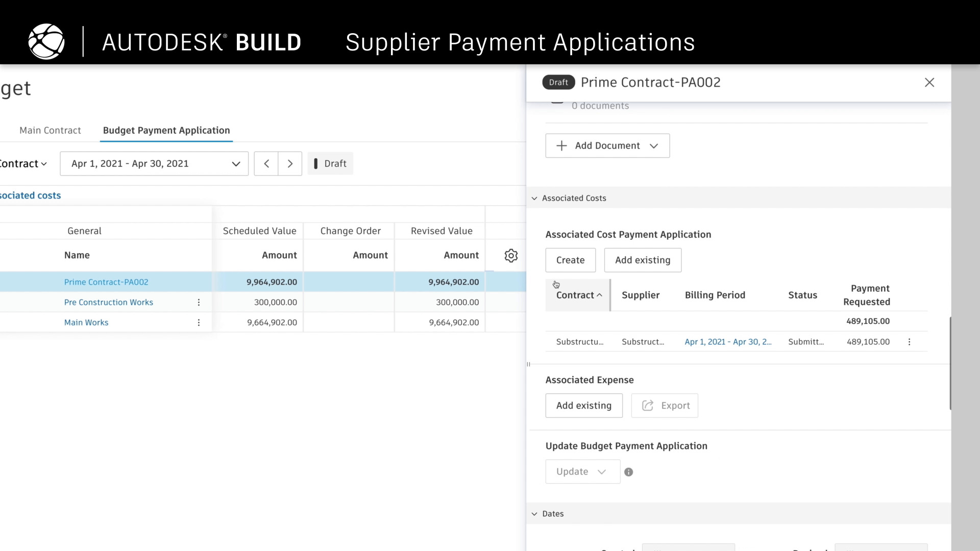The height and width of the screenshot is (551, 980).
Task: Go to previous billing period arrow
Action: point(266,164)
